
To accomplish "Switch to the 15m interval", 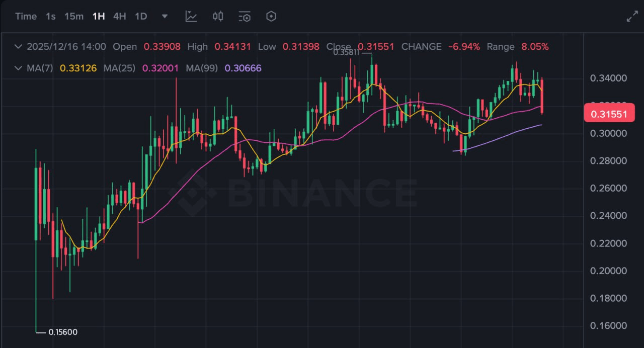I will pyautogui.click(x=74, y=16).
